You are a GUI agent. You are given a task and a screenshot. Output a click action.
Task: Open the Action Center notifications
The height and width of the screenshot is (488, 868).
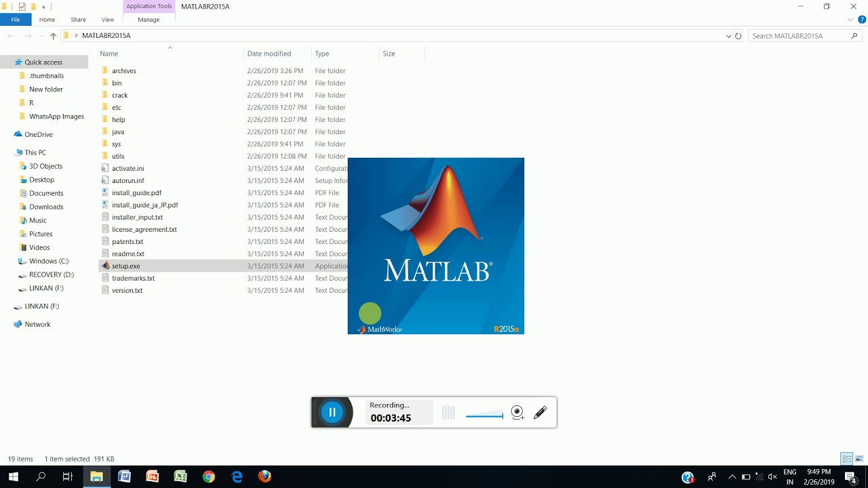[851, 476]
